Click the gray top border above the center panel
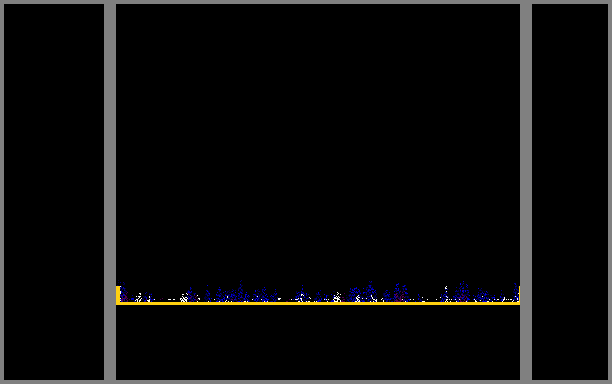 (x=318, y=2)
